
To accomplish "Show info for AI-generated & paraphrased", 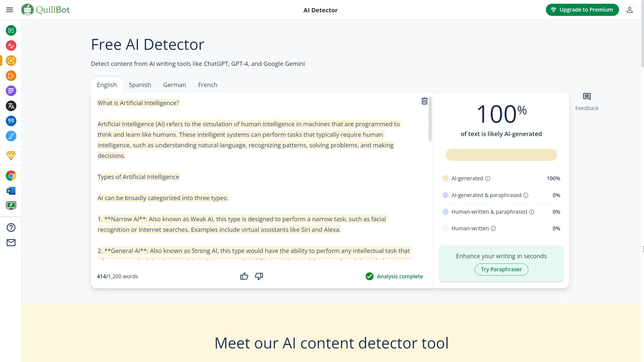I will 526,195.
